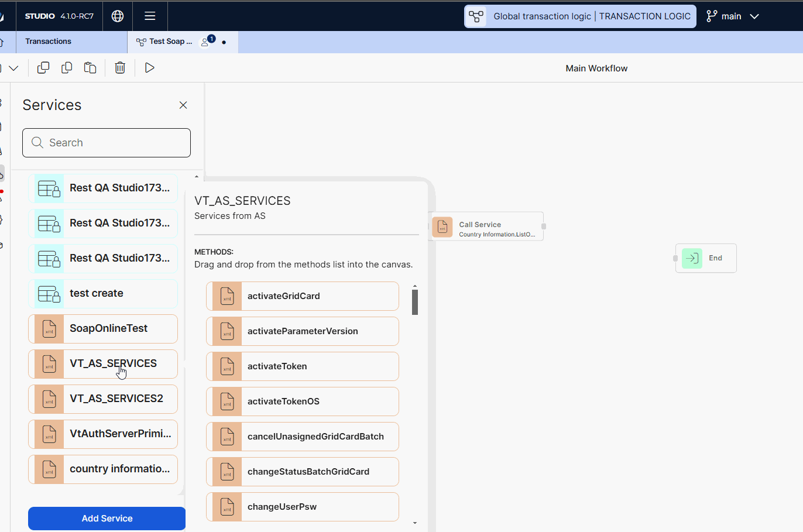
Task: Expand the main branch dropdown
Action: [754, 16]
